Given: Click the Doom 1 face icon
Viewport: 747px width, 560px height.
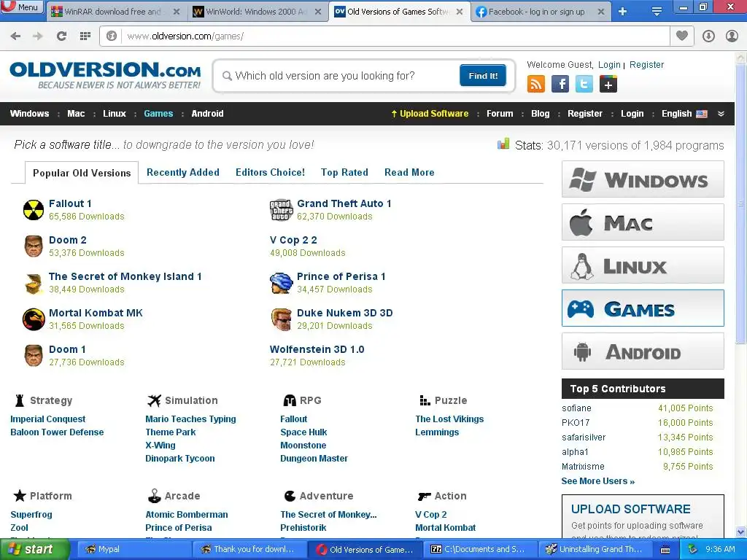Looking at the screenshot, I should pos(34,356).
